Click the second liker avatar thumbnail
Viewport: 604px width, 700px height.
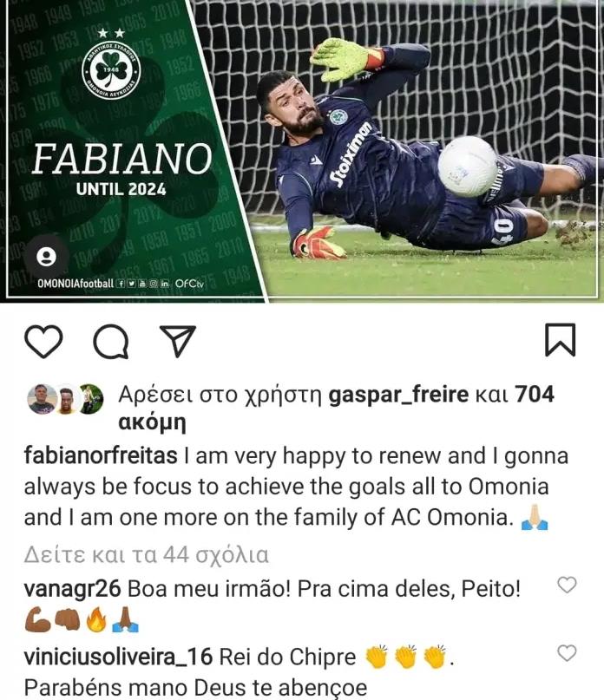point(66,399)
